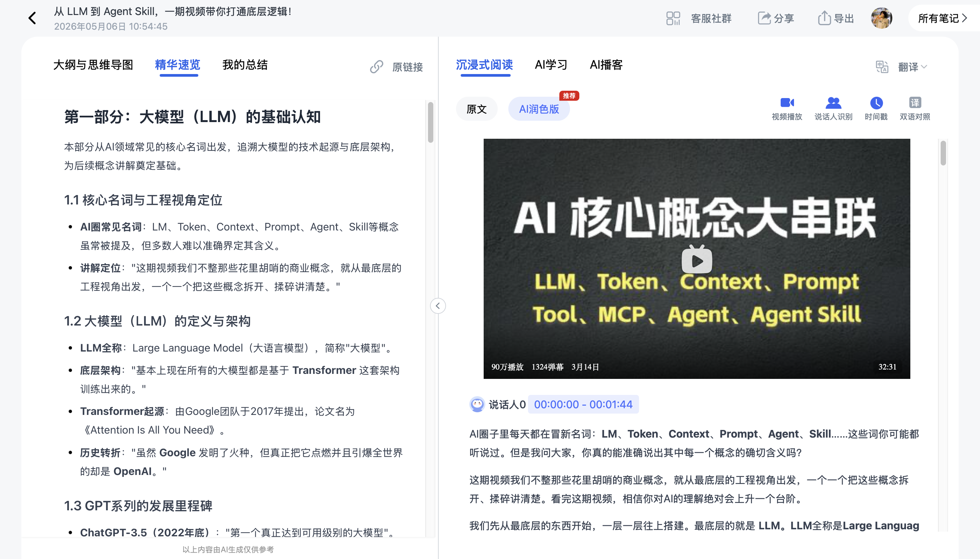The height and width of the screenshot is (559, 980).
Task: Click the date 2026年05月06日 10:54:45
Action: point(111,26)
